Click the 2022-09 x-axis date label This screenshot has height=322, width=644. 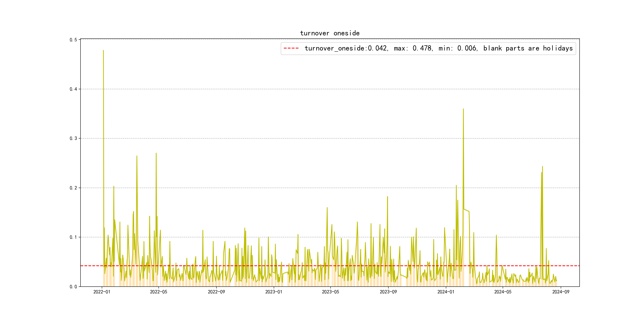[216, 292]
